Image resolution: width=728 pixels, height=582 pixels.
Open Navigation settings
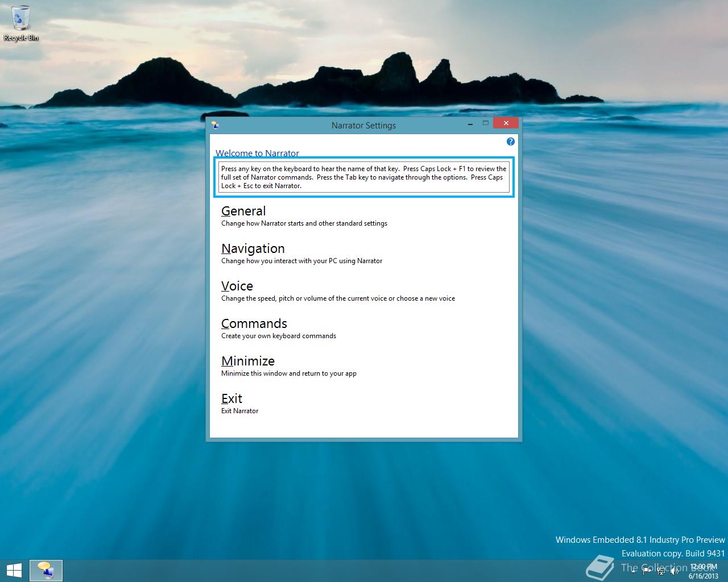coord(253,248)
